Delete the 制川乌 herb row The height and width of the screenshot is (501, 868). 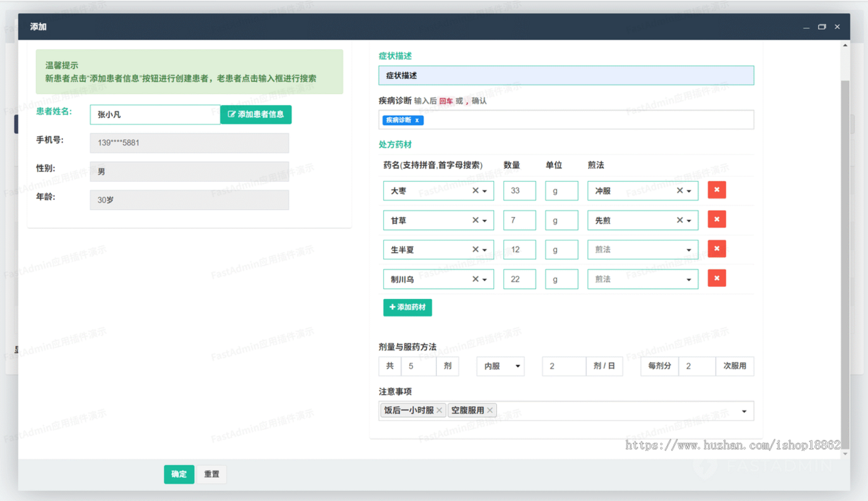[716, 278]
